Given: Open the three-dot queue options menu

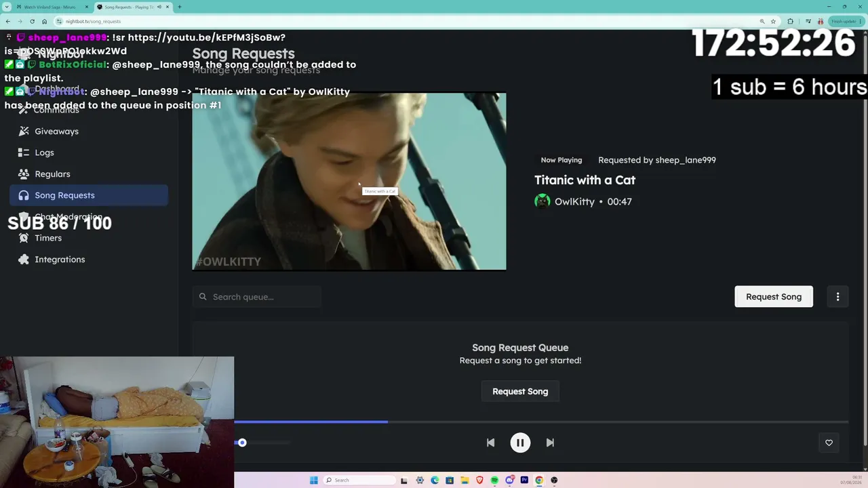Looking at the screenshot, I should tap(837, 297).
